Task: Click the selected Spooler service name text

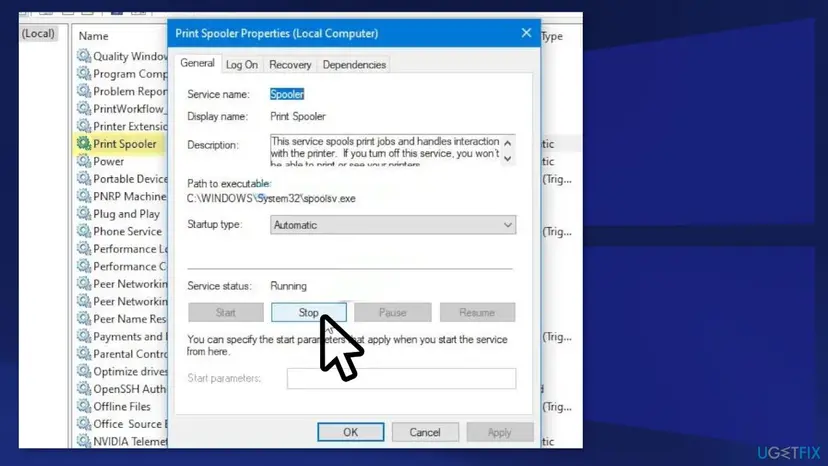Action: (x=287, y=94)
